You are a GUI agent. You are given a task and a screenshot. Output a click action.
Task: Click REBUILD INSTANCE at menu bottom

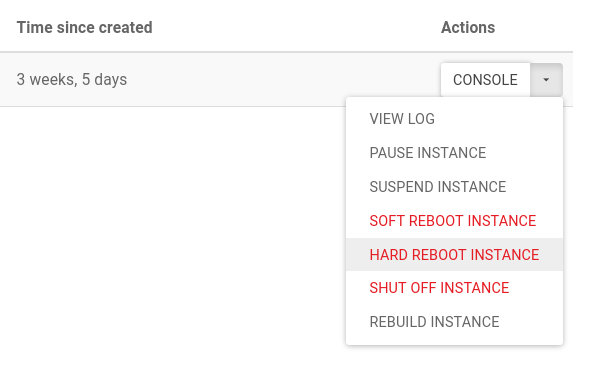pyautogui.click(x=454, y=322)
